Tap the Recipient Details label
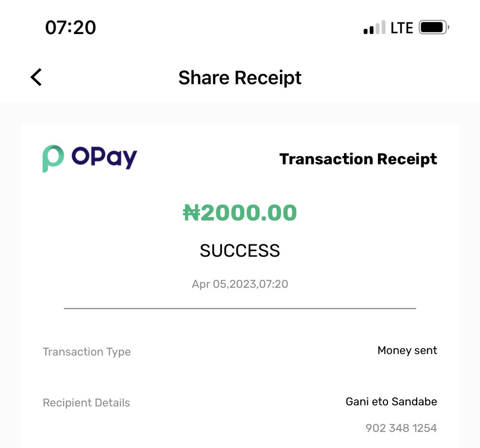Screen dimensions: 480x448 tap(86, 403)
